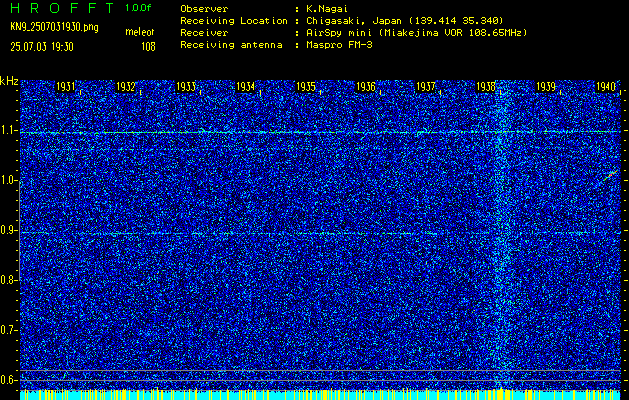This screenshot has height=400, width=629.
Task: Select the AirSpy mini receiver description
Action: point(416,33)
